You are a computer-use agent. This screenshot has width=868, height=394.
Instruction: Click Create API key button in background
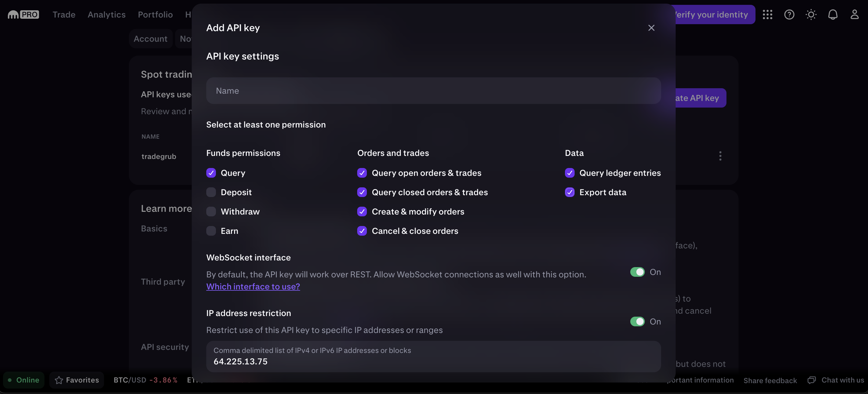tap(700, 98)
